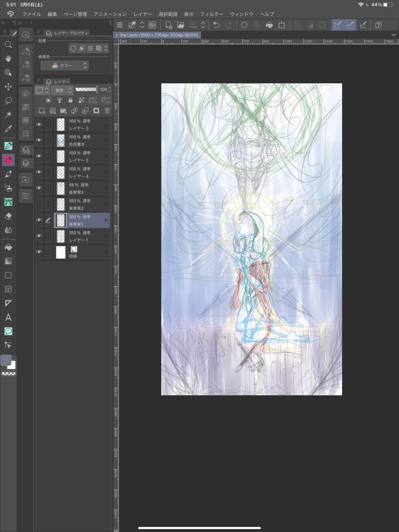Viewport: 399px width, 532px height.
Task: Select the Balloon speech bubble tool
Action: coord(8,331)
